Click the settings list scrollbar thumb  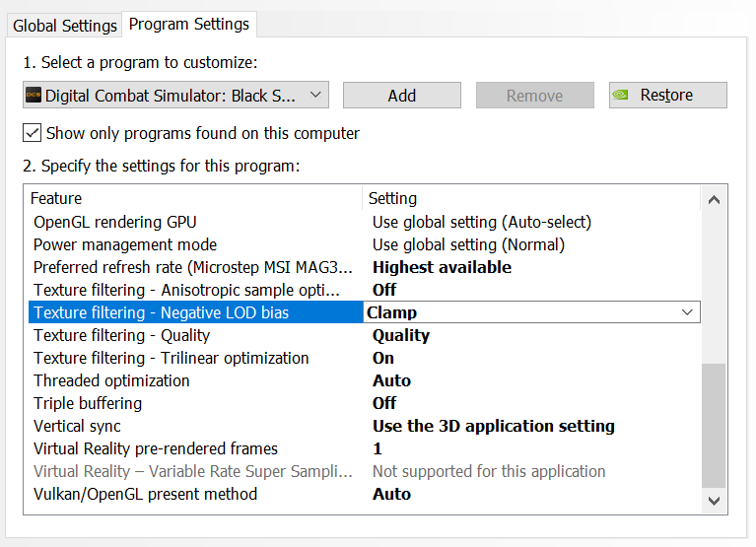point(714,426)
